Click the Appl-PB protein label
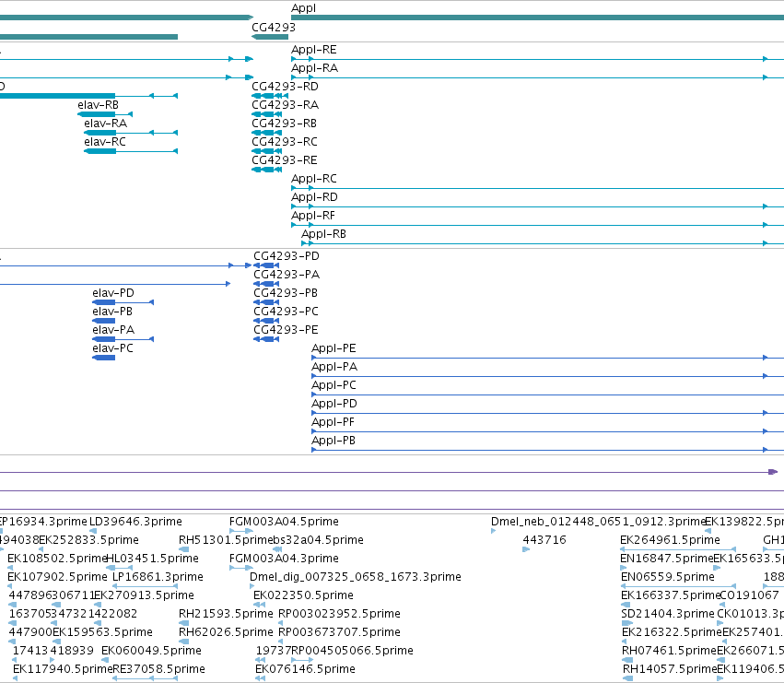 point(333,442)
